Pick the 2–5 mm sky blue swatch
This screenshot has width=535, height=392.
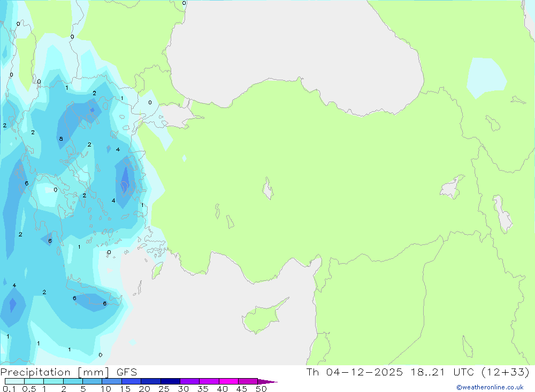(73, 381)
